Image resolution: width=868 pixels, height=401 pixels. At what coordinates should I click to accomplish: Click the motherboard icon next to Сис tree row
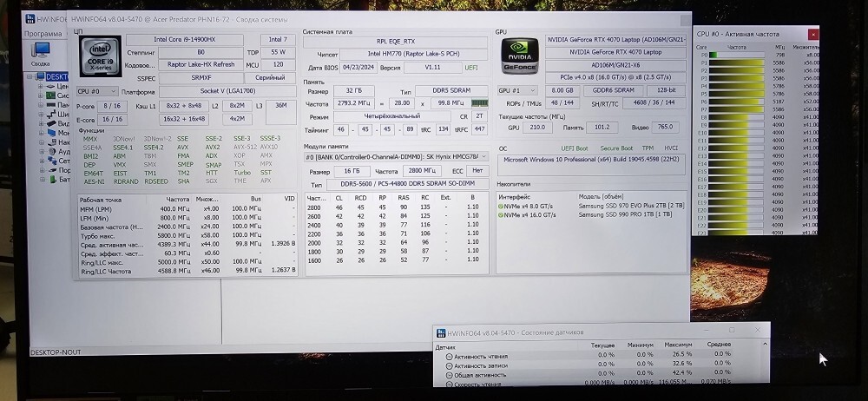(x=51, y=95)
